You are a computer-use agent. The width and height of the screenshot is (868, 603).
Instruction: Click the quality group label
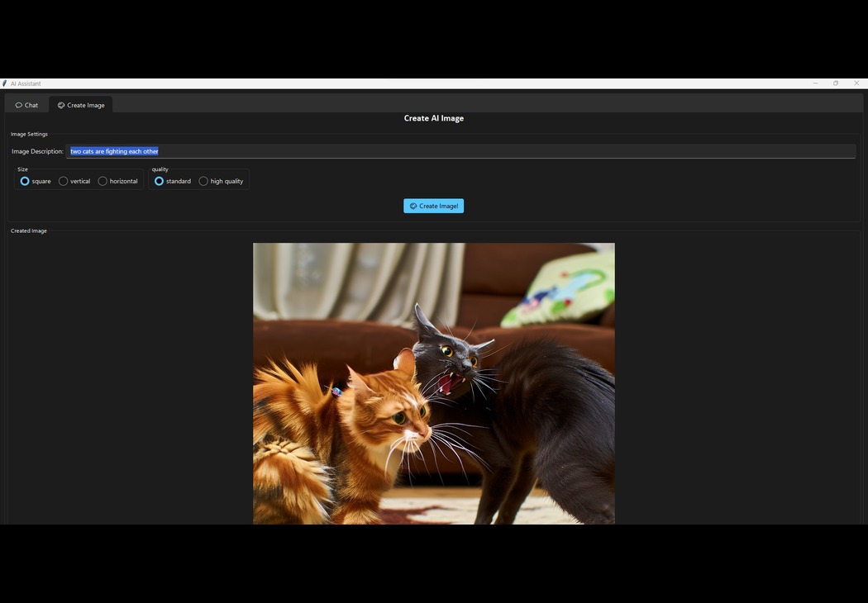[x=160, y=169]
